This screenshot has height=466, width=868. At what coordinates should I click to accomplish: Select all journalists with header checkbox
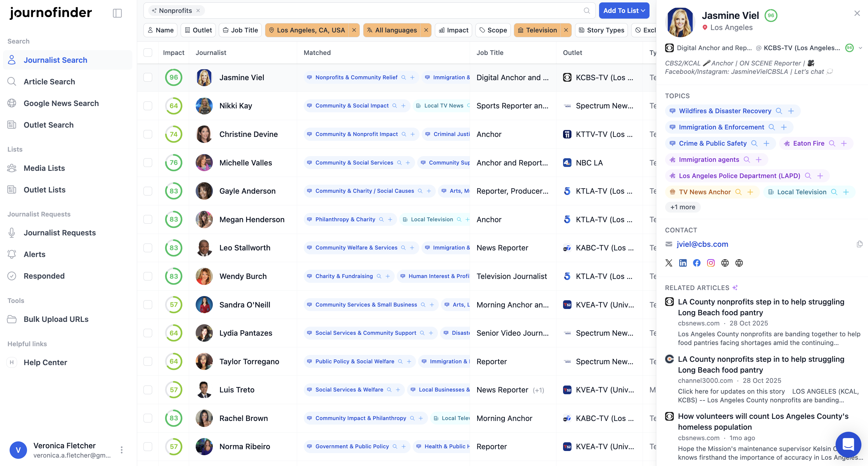(148, 53)
